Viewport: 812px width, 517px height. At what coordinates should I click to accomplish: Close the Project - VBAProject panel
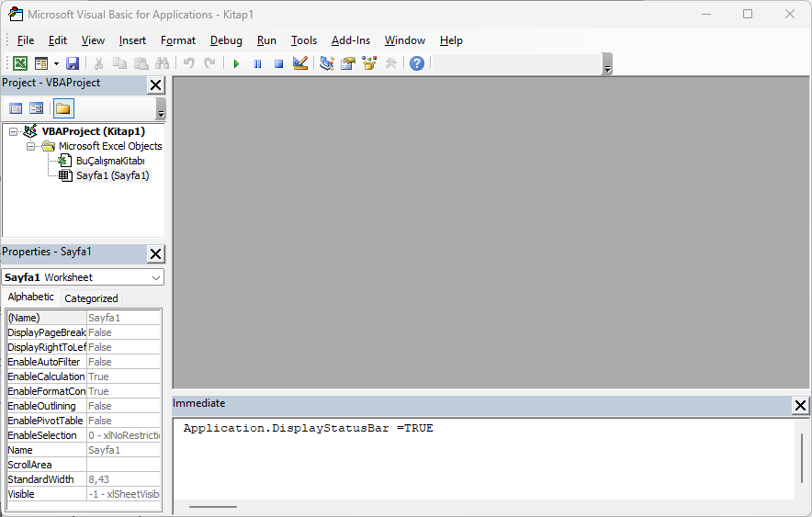pos(155,84)
